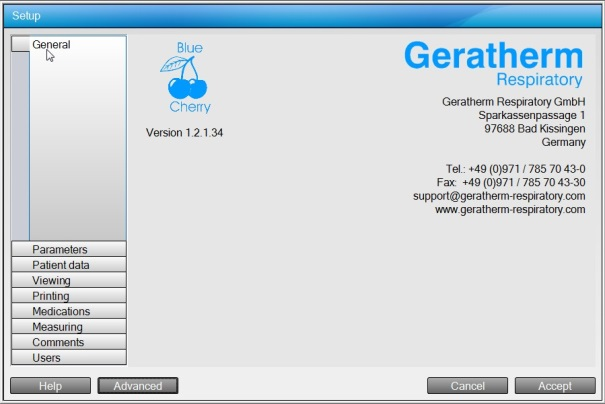Switch to the Viewing section

pos(69,280)
